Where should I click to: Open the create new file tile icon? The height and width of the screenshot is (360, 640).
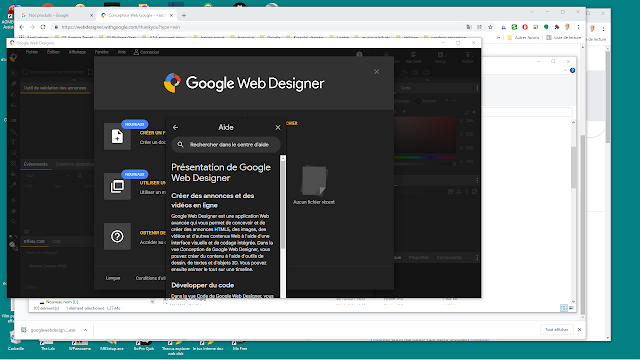click(x=117, y=136)
